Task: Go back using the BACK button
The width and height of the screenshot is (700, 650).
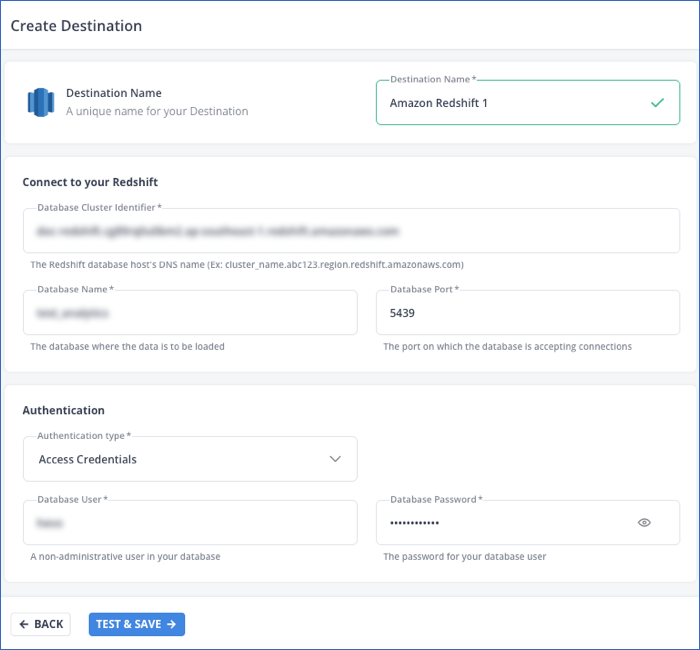Action: click(x=41, y=624)
